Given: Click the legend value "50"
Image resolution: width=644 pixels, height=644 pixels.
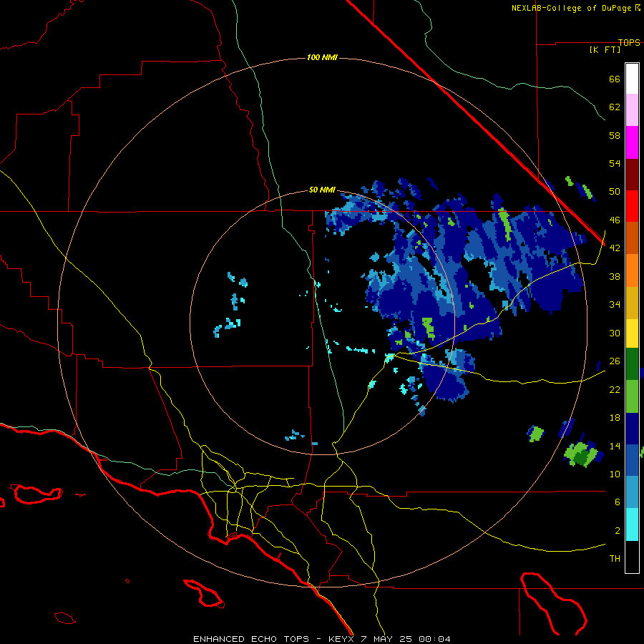Looking at the screenshot, I should [x=615, y=192].
